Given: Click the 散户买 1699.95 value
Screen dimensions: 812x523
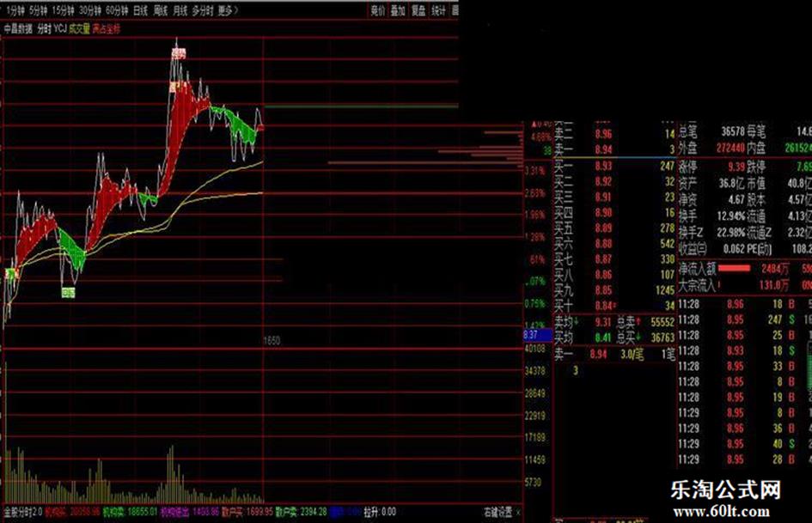Looking at the screenshot, I should pos(247,512).
